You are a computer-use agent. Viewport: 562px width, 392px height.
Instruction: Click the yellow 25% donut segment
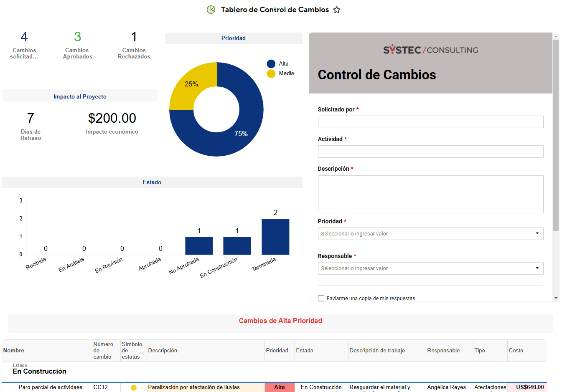(x=191, y=84)
